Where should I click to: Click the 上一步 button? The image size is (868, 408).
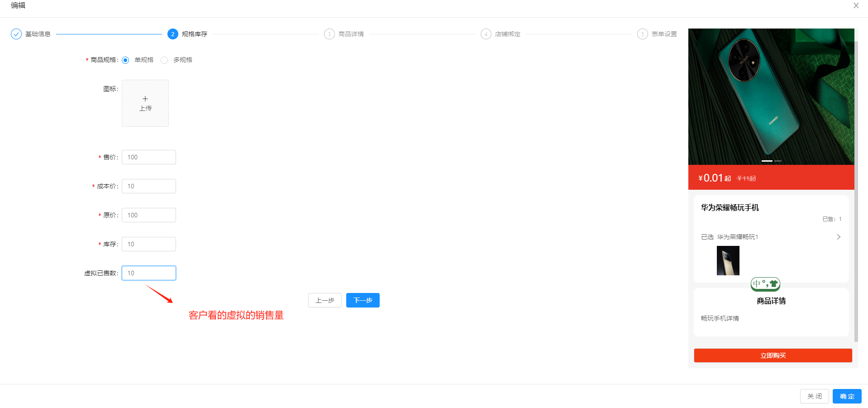click(325, 300)
